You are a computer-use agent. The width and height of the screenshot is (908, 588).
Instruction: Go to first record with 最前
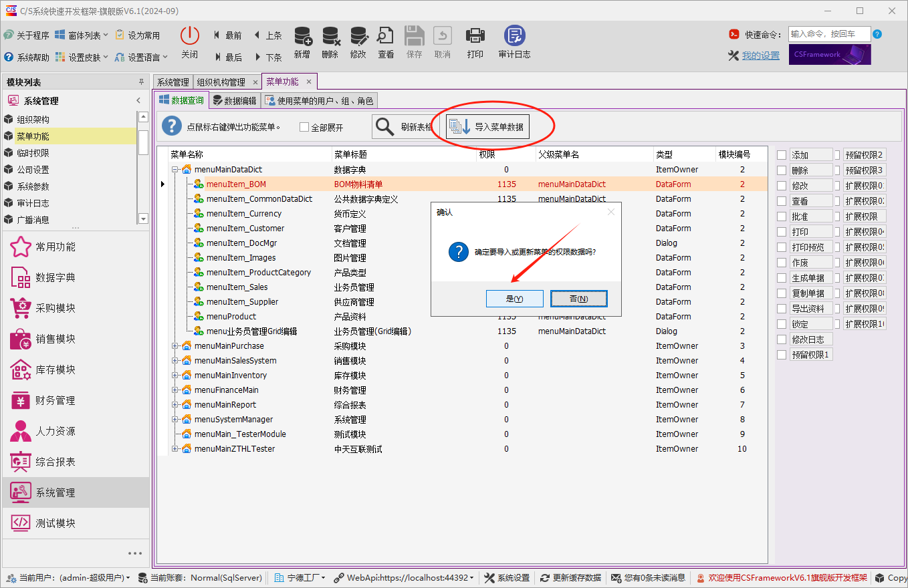pyautogui.click(x=227, y=35)
